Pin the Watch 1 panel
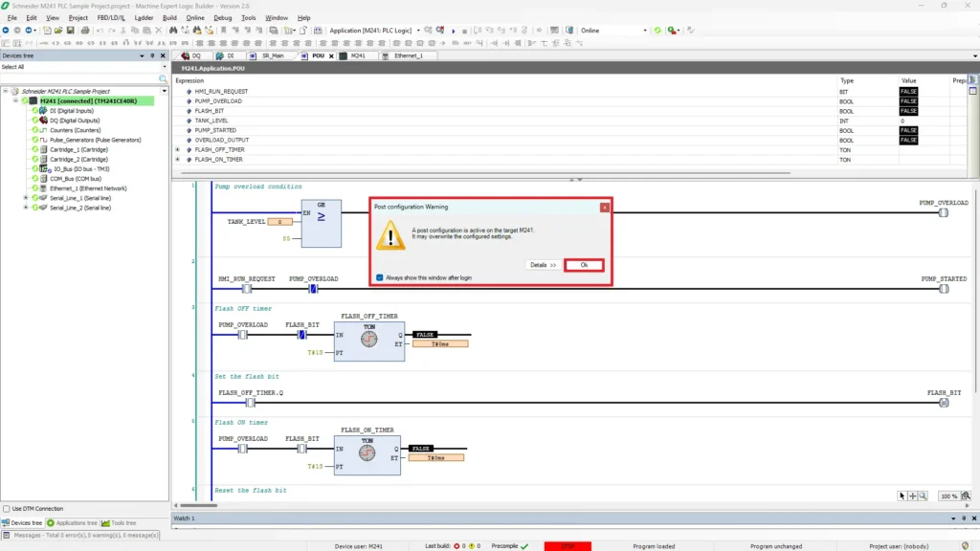Viewport: 980px width, 551px height. 964,518
